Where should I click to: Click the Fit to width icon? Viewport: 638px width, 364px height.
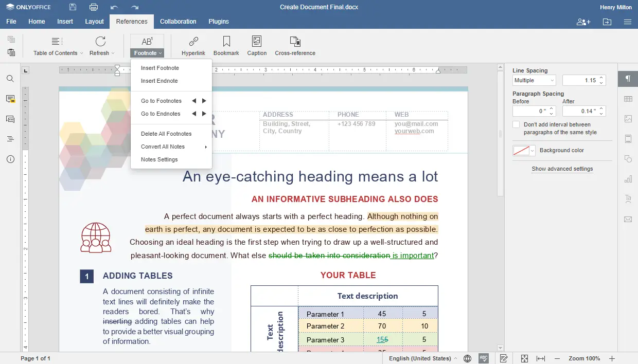point(541,358)
